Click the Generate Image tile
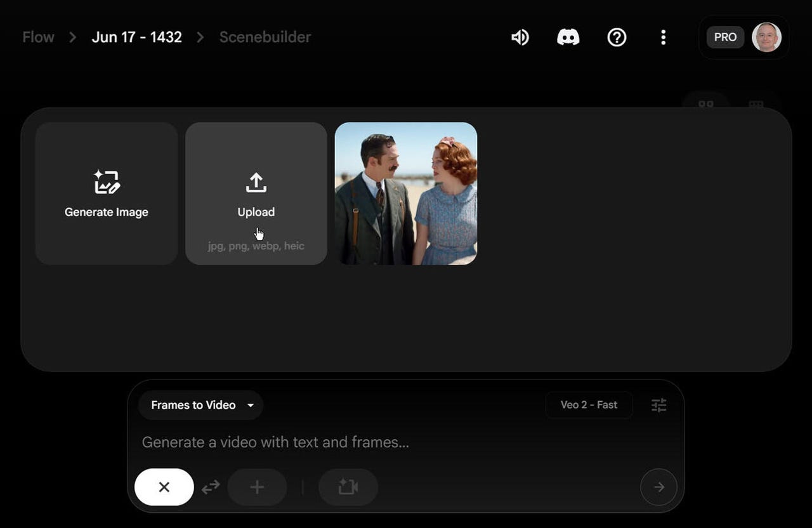Image resolution: width=812 pixels, height=528 pixels. (x=107, y=194)
